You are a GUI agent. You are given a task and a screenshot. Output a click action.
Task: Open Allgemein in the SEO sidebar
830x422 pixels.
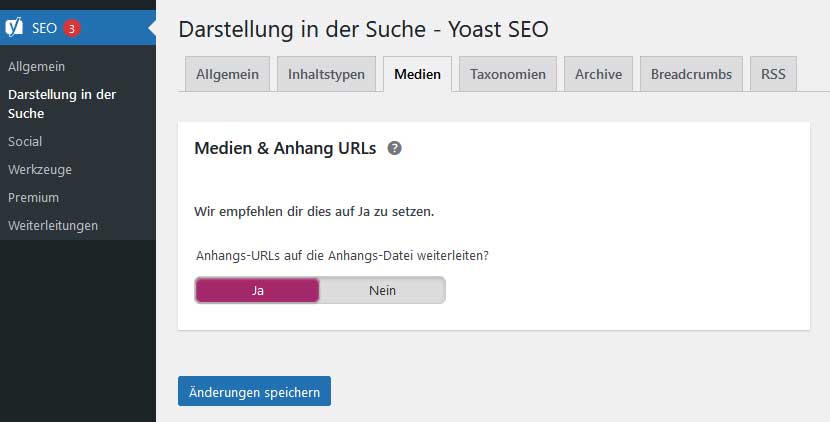coord(37,67)
